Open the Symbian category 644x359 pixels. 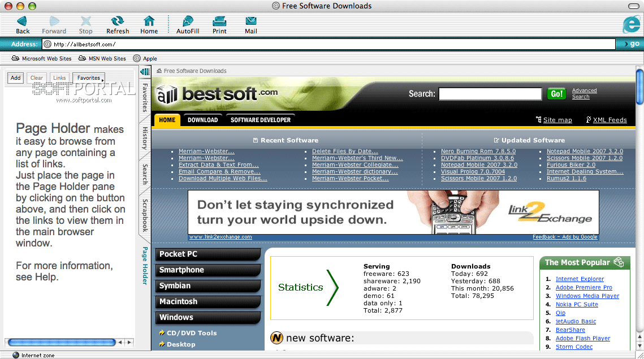tap(208, 286)
